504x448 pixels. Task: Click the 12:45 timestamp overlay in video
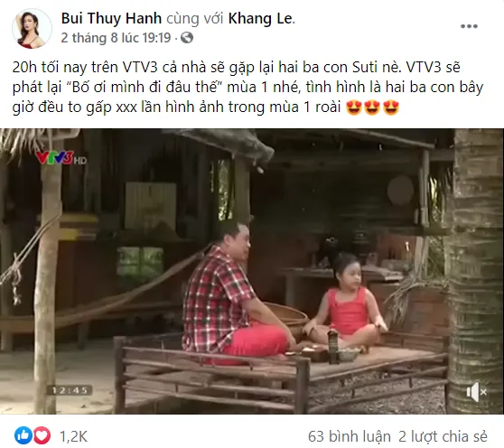(x=70, y=390)
